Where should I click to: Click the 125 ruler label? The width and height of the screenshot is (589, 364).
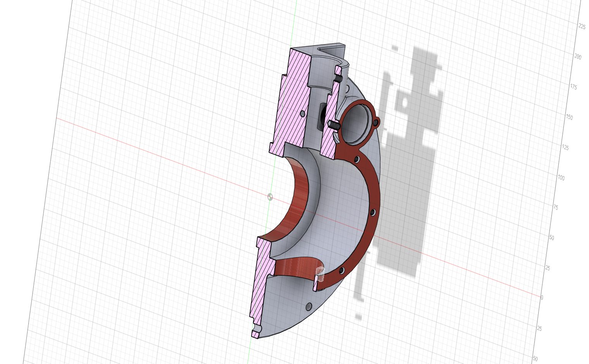[565, 148]
